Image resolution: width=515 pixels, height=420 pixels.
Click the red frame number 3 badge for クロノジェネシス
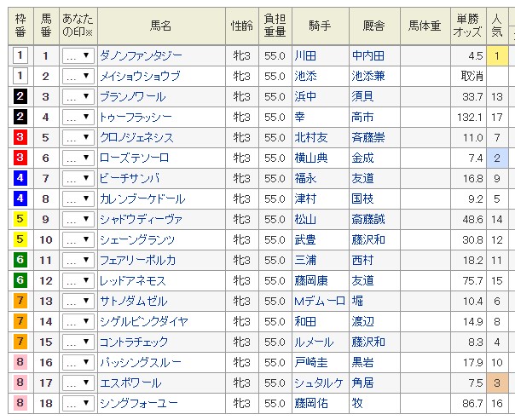pos(20,137)
